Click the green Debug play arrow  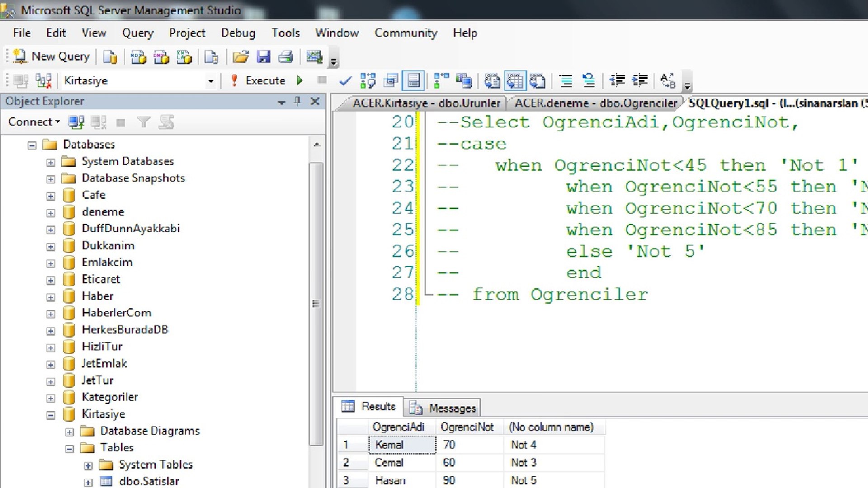pyautogui.click(x=299, y=81)
